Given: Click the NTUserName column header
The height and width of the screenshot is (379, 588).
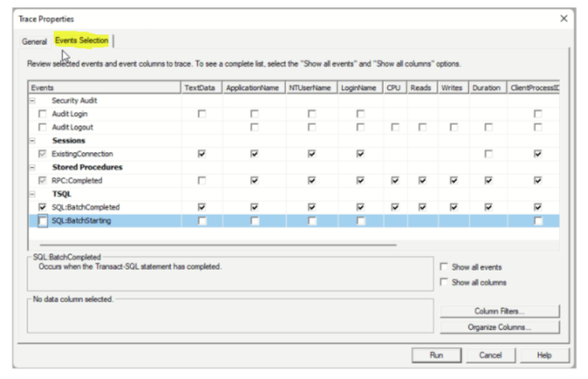Looking at the screenshot, I should point(310,88).
